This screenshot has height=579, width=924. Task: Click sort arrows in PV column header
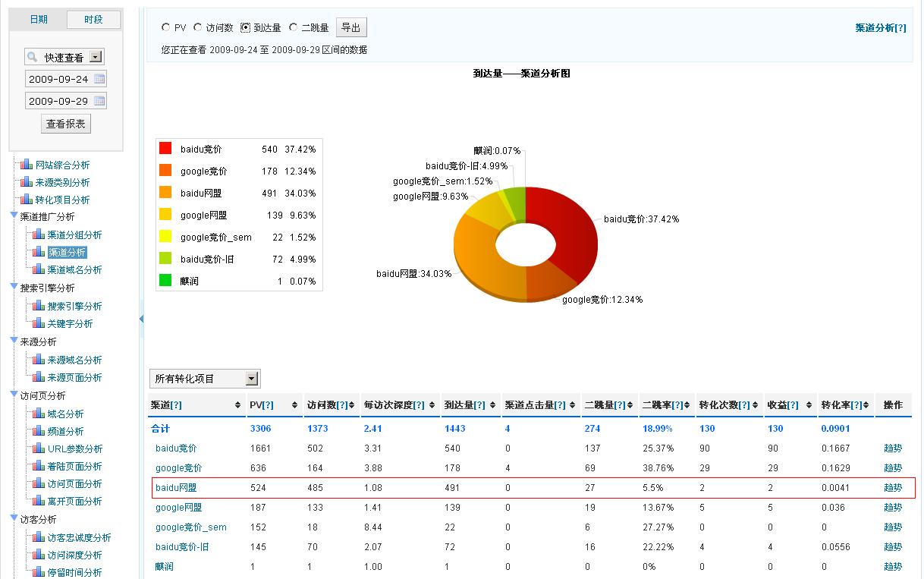click(295, 405)
